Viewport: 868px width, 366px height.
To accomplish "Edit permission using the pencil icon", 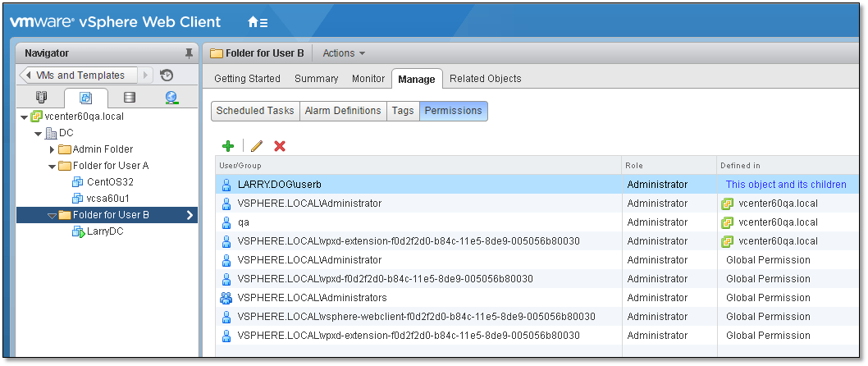I will pos(256,146).
